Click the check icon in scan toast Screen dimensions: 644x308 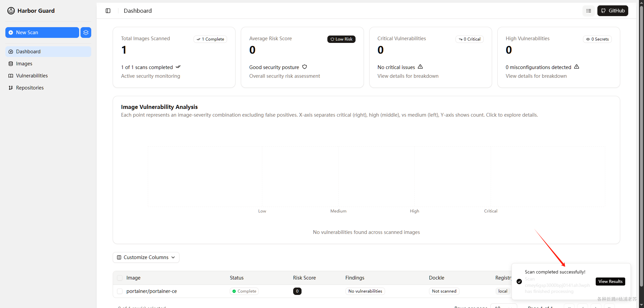519,282
